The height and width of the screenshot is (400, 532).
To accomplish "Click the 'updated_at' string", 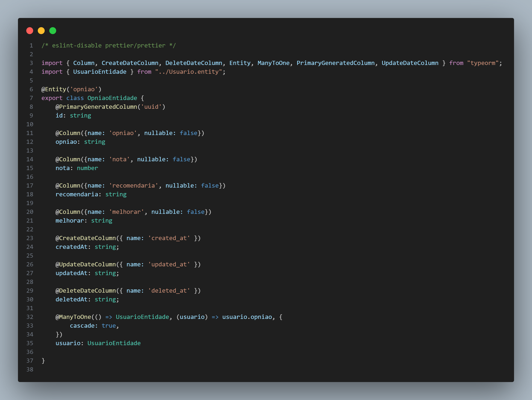I will (x=169, y=264).
